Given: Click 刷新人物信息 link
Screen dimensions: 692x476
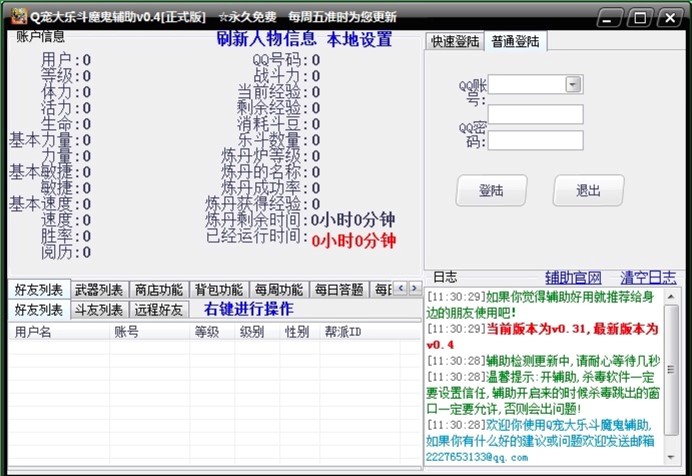Looking at the screenshot, I should point(266,39).
